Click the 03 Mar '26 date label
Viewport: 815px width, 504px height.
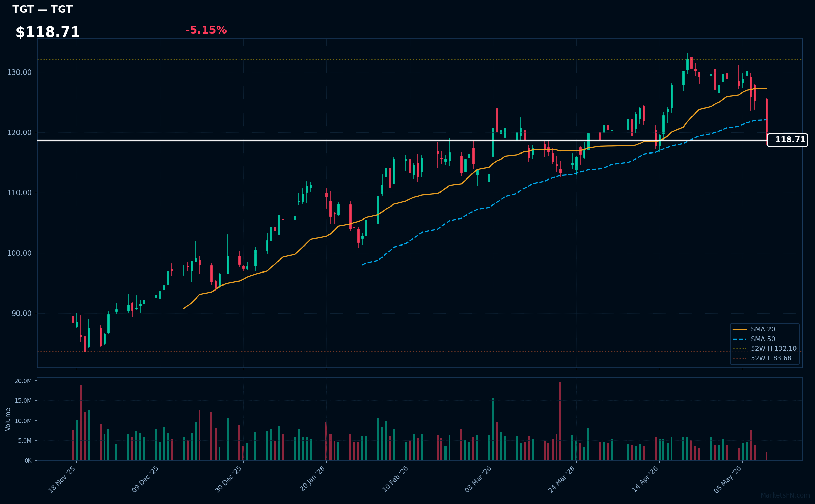(478, 479)
